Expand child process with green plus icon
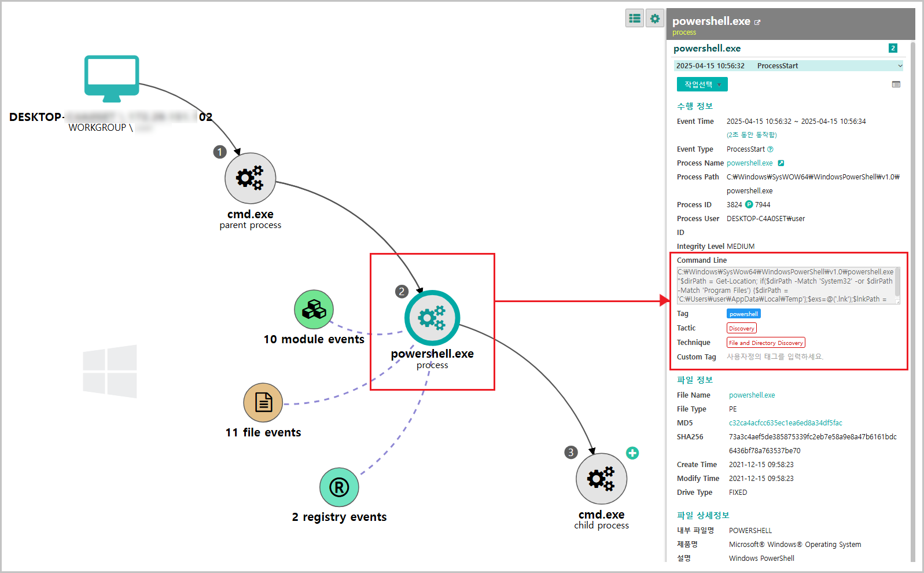 pyautogui.click(x=632, y=453)
